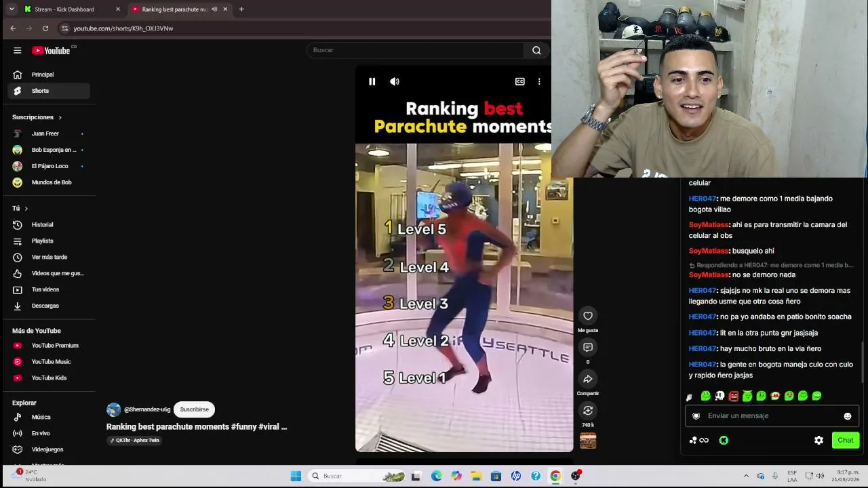Open the El Pájaro Loco subscription

click(x=49, y=166)
